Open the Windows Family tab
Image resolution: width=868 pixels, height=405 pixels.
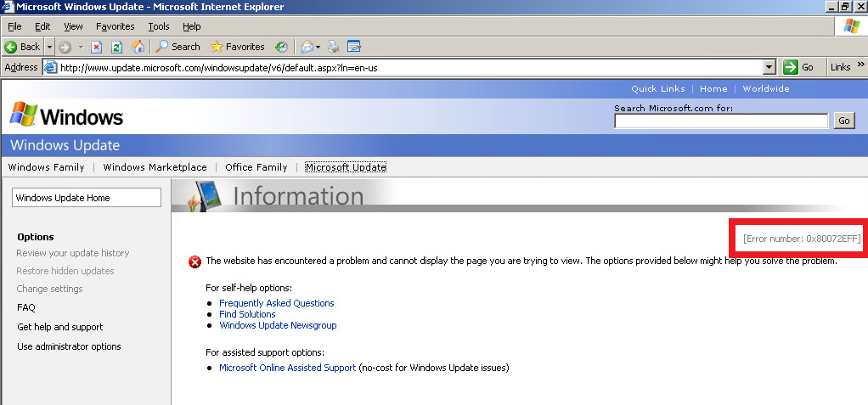(x=47, y=167)
